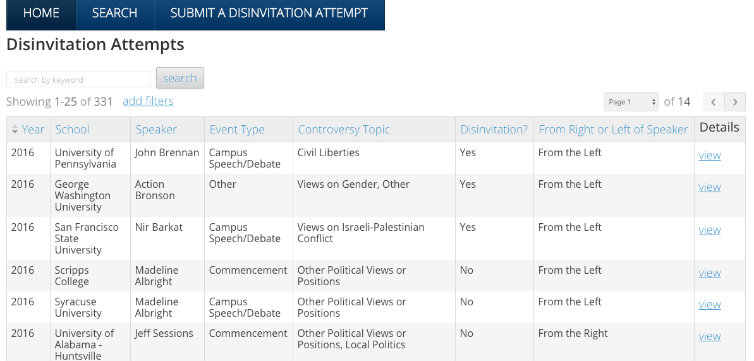The image size is (754, 361).
Task: Click the search button
Action: click(x=180, y=78)
